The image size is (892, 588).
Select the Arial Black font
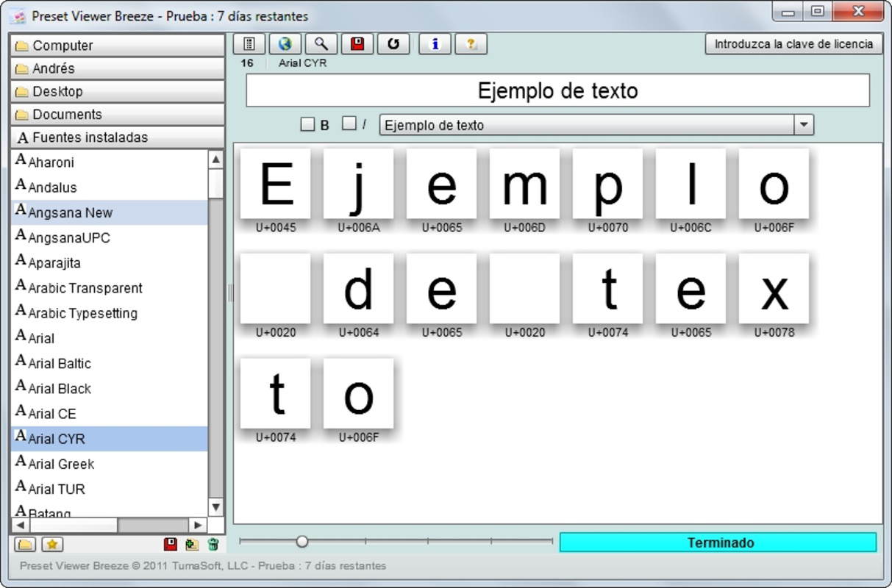click(x=110, y=388)
